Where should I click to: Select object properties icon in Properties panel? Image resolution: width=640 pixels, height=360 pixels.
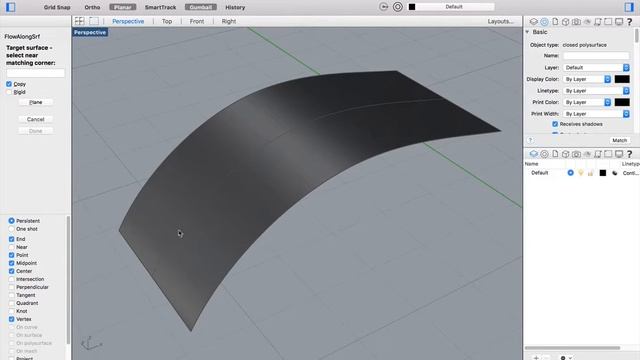click(x=544, y=22)
